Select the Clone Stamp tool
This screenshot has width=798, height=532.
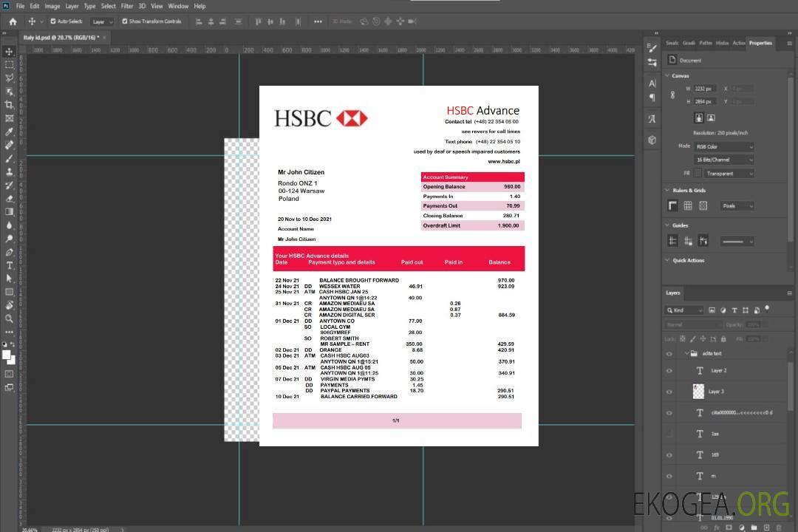click(x=9, y=172)
